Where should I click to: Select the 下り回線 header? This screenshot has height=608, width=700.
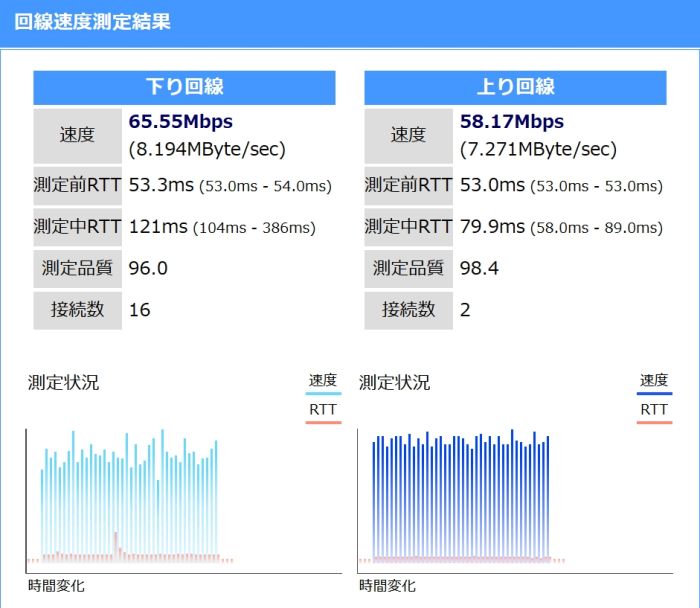click(x=184, y=87)
